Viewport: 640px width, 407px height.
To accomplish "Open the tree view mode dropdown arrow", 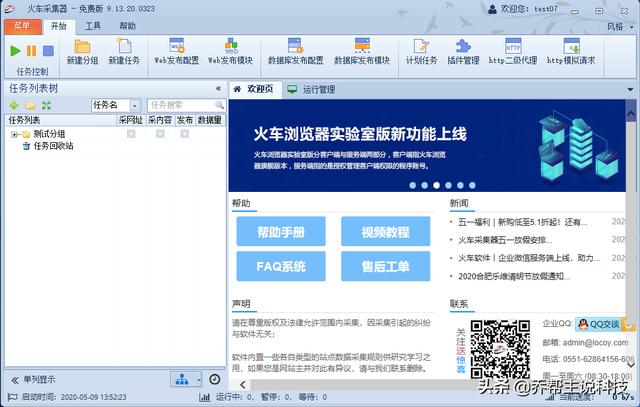I will pos(199,380).
